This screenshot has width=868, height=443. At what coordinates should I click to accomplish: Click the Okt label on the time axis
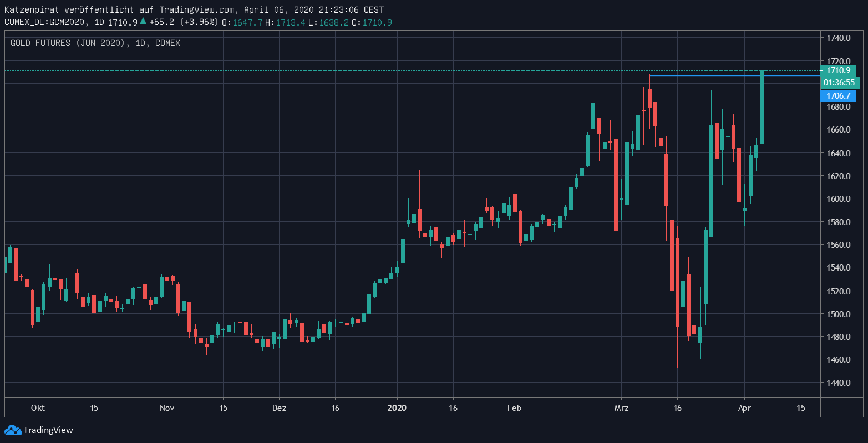tap(38, 408)
